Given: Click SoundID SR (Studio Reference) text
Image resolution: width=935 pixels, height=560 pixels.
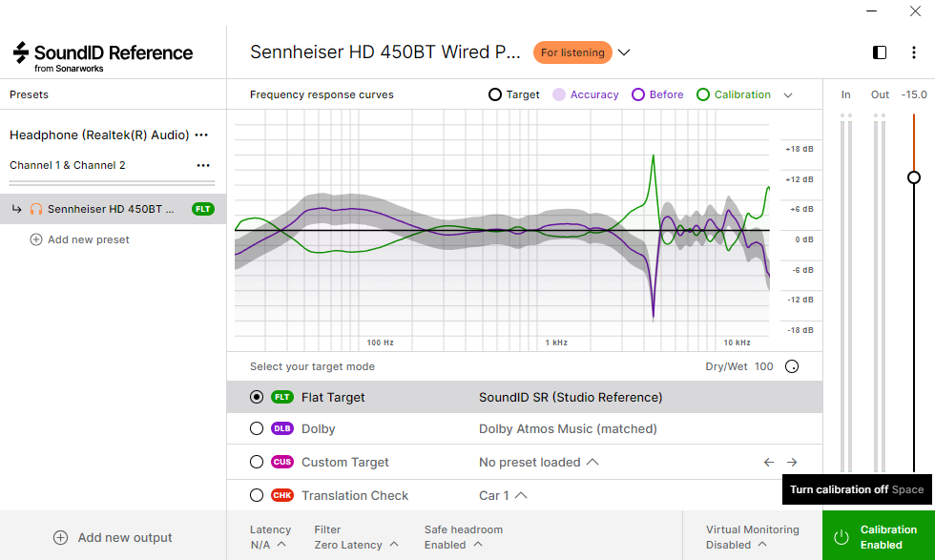Looking at the screenshot, I should point(571,397).
